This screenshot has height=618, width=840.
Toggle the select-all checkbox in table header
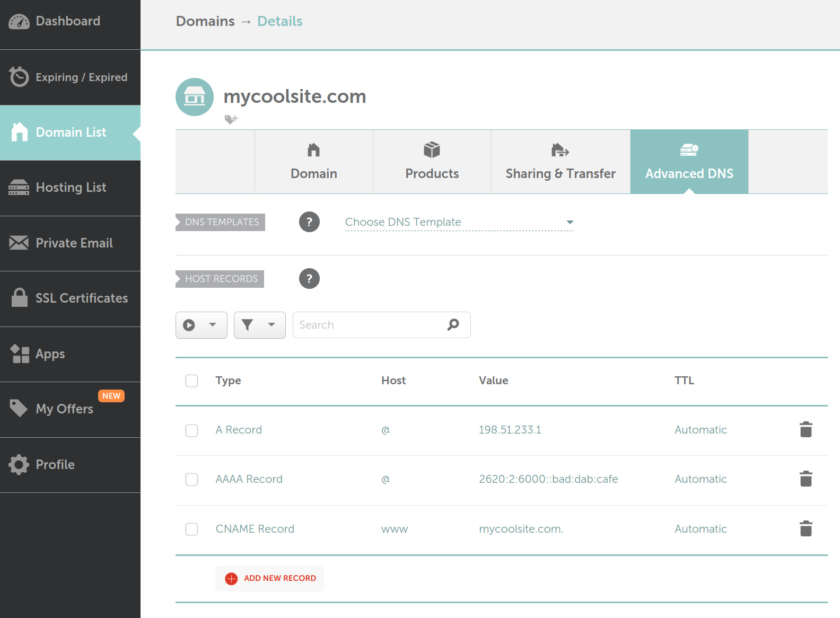click(x=191, y=381)
